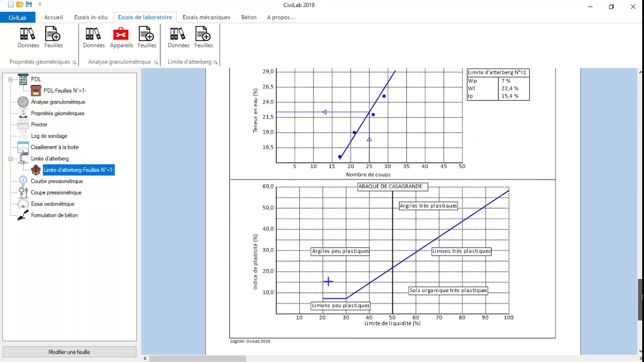This screenshot has height=362, width=644.
Task: Open Données in Analyse granulométrique group
Action: tap(94, 38)
